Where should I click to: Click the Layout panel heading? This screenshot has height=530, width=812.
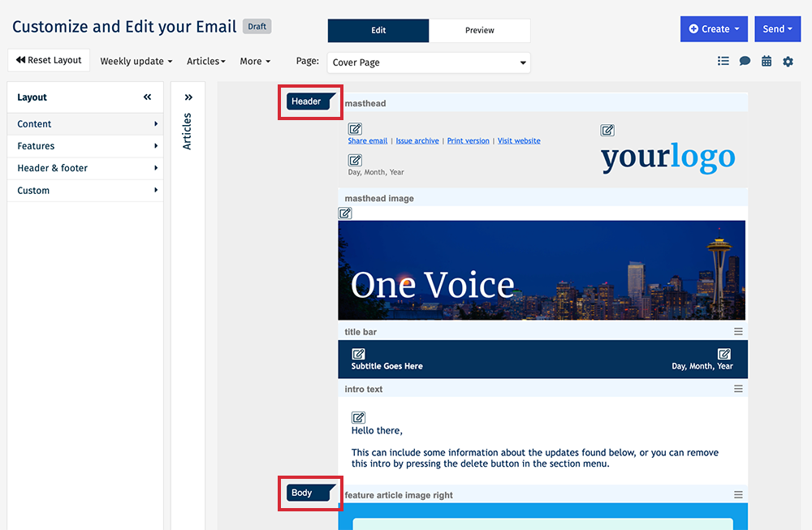point(32,97)
